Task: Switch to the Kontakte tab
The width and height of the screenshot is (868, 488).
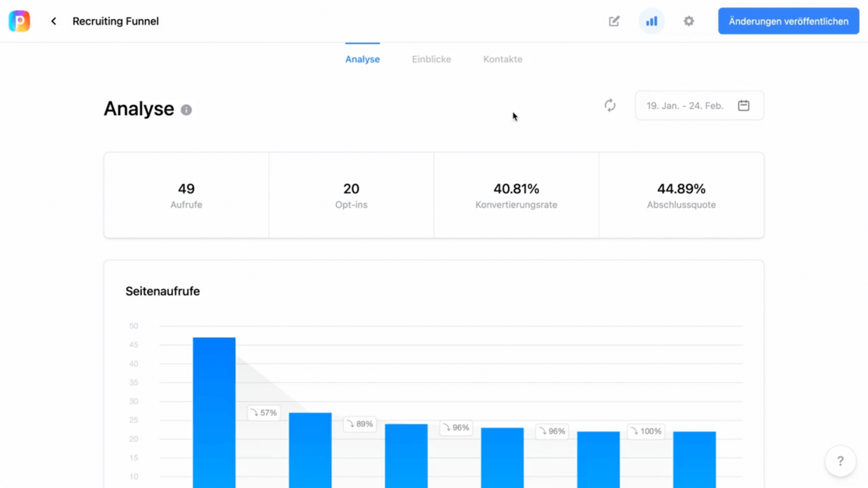Action: pos(503,59)
